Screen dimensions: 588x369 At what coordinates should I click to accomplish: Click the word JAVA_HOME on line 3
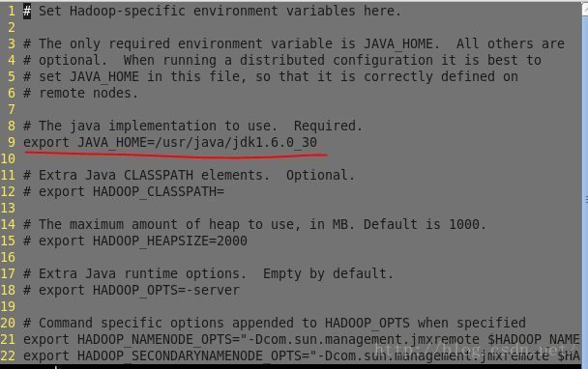point(398,43)
